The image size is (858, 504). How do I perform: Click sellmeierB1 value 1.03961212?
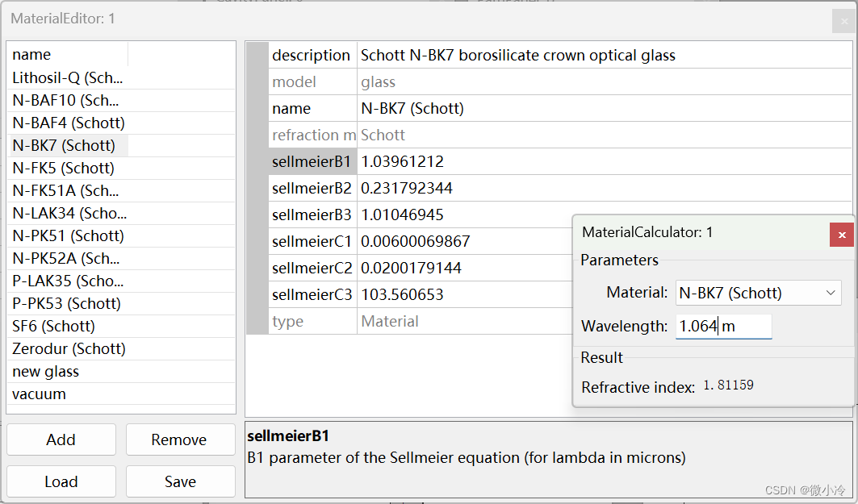click(x=402, y=162)
